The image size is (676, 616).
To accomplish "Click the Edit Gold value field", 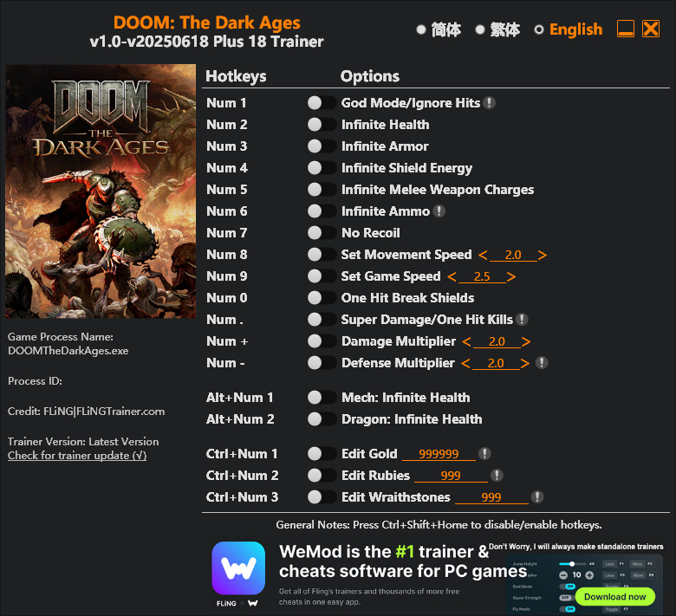I will pyautogui.click(x=439, y=454).
